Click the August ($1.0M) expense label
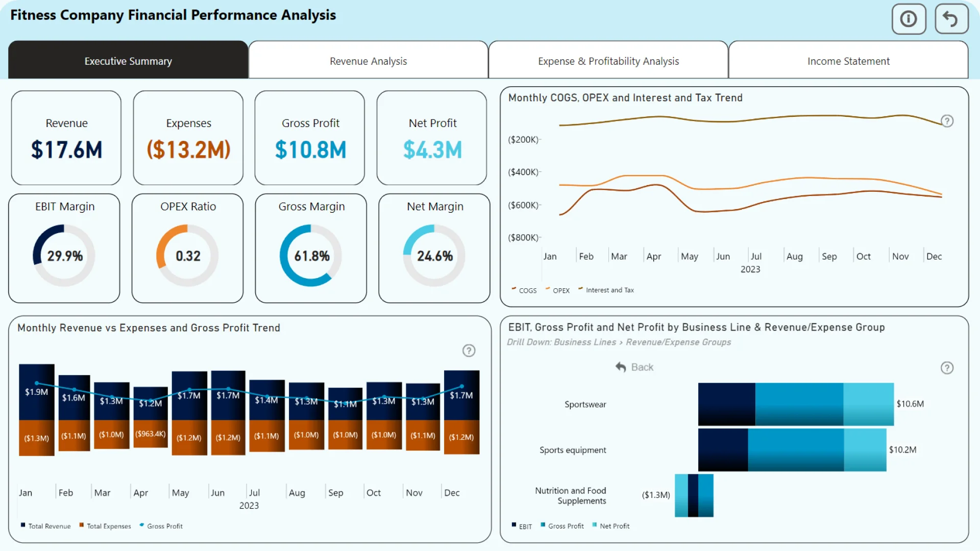This screenshot has height=551, width=980. pyautogui.click(x=306, y=435)
